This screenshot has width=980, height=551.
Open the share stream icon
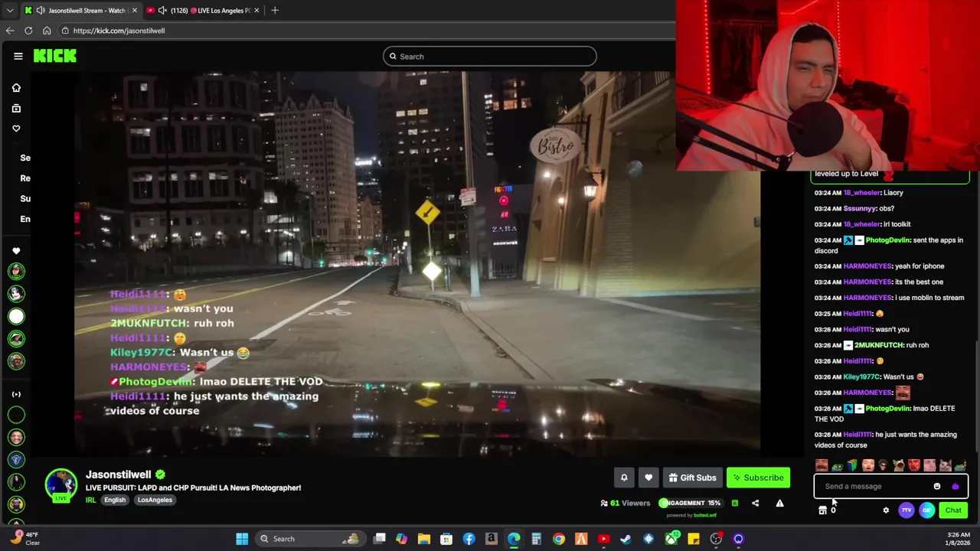point(756,503)
